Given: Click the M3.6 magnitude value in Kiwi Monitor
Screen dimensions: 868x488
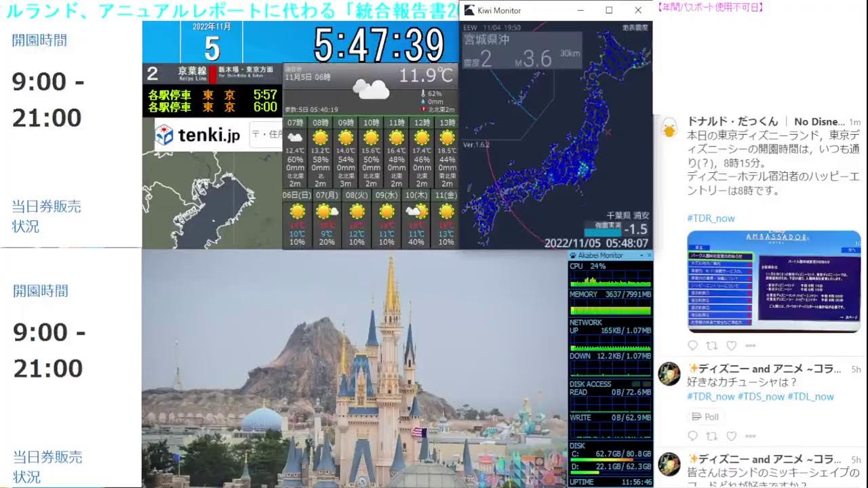Looking at the screenshot, I should 533,59.
